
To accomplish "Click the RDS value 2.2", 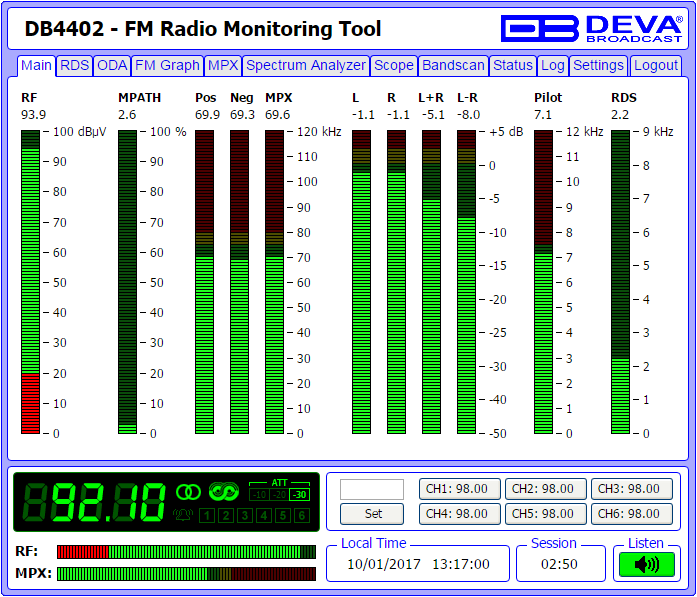I will (620, 115).
